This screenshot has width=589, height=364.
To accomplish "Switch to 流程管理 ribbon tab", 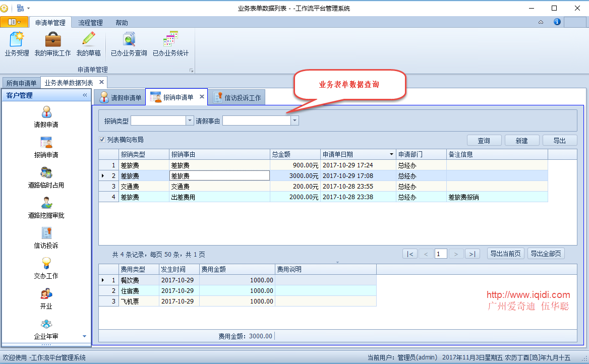I will click(x=90, y=23).
